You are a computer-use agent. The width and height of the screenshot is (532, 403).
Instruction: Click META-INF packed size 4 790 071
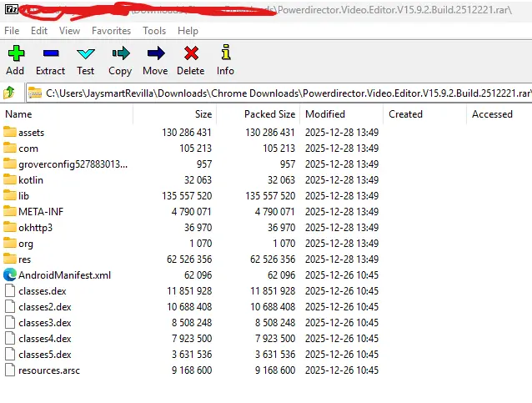(275, 212)
